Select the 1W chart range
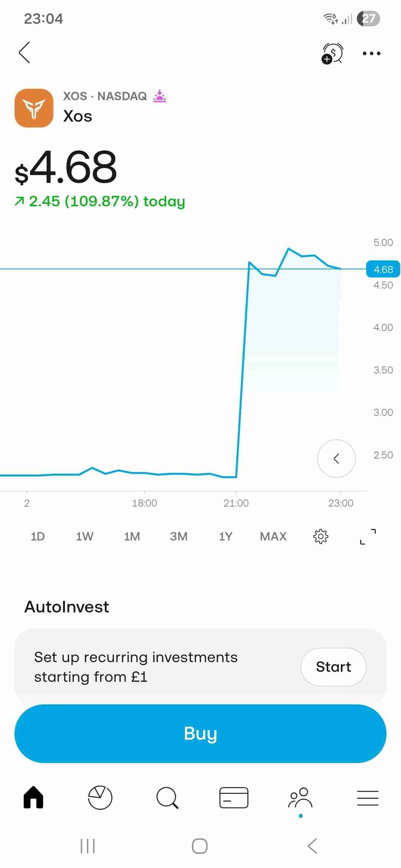This screenshot has width=401, height=868. (x=85, y=536)
